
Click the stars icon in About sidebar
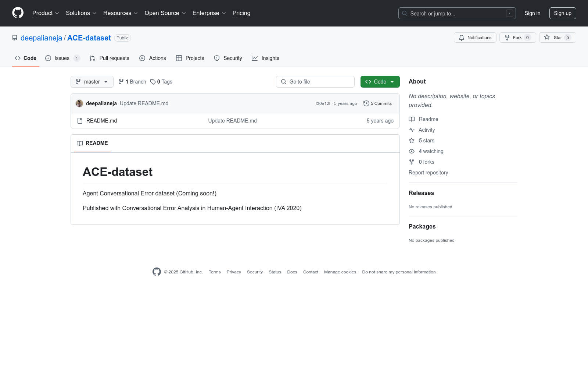click(x=412, y=141)
